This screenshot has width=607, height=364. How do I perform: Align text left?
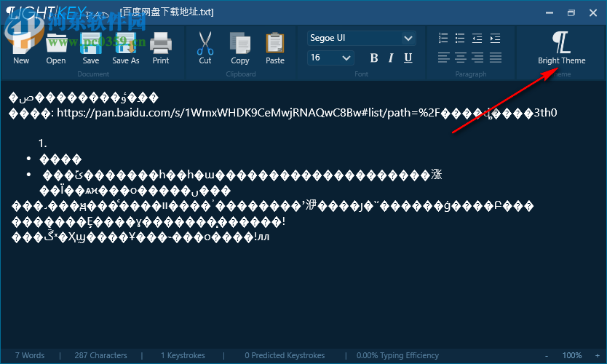[x=444, y=58]
